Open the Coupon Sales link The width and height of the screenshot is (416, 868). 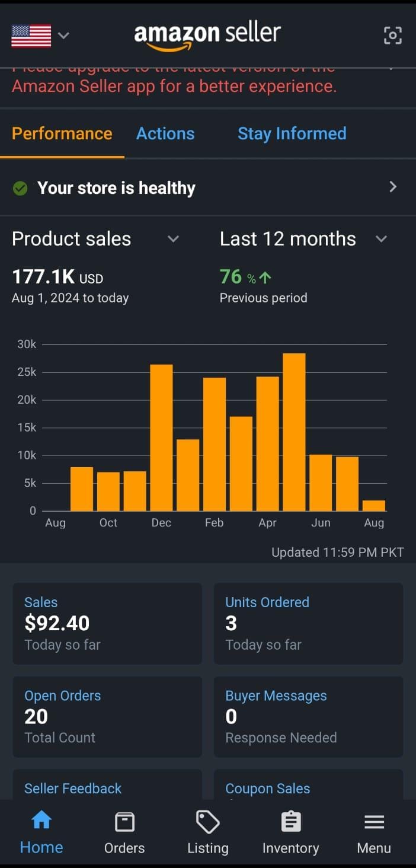pyautogui.click(x=268, y=788)
